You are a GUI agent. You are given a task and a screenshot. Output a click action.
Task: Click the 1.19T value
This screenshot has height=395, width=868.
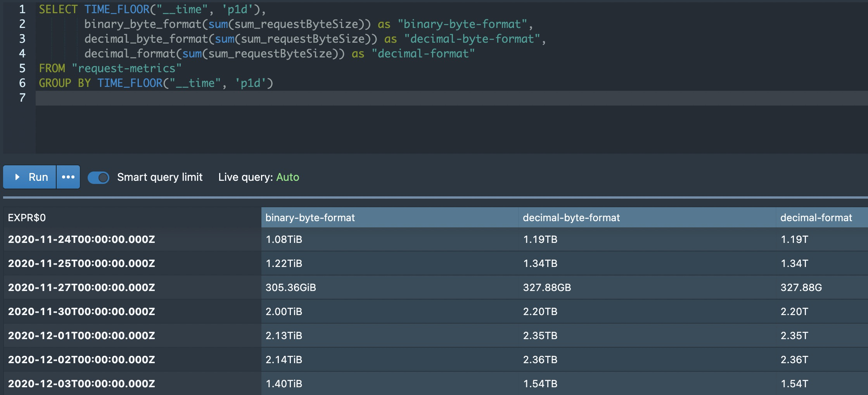pos(795,239)
